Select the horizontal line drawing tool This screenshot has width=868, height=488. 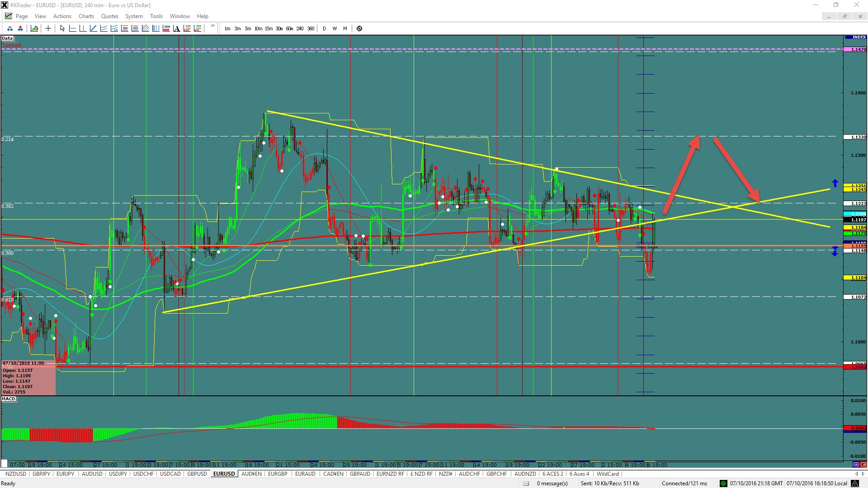[72, 28]
